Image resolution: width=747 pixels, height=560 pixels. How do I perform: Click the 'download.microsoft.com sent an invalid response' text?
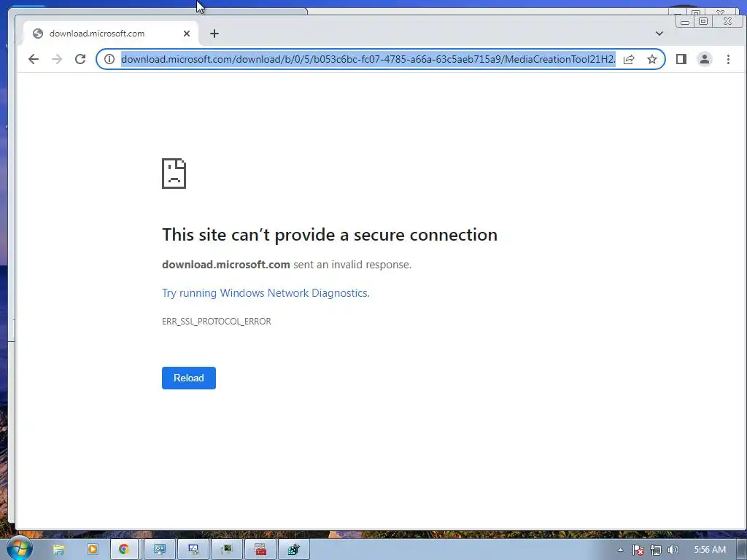click(x=286, y=265)
